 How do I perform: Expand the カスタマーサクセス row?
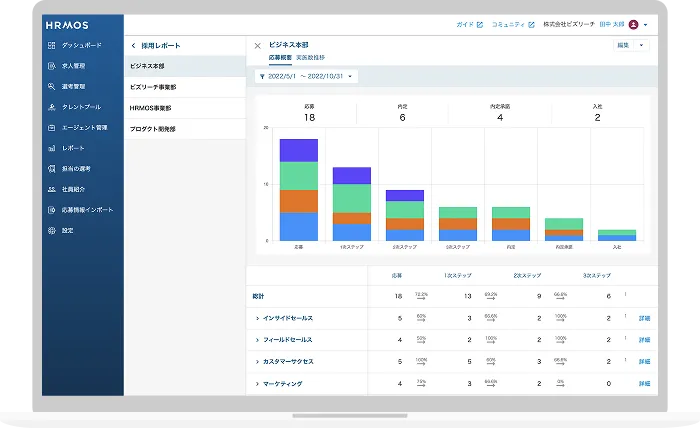(257, 361)
